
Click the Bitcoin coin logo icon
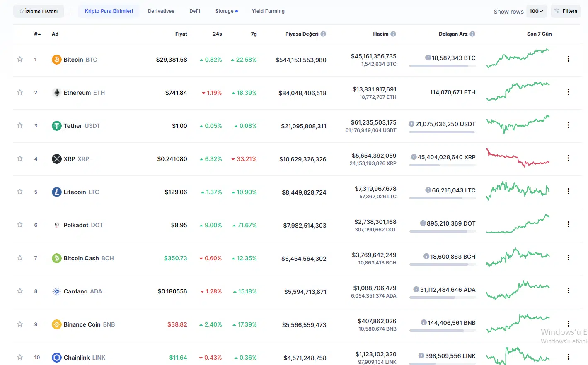click(56, 60)
